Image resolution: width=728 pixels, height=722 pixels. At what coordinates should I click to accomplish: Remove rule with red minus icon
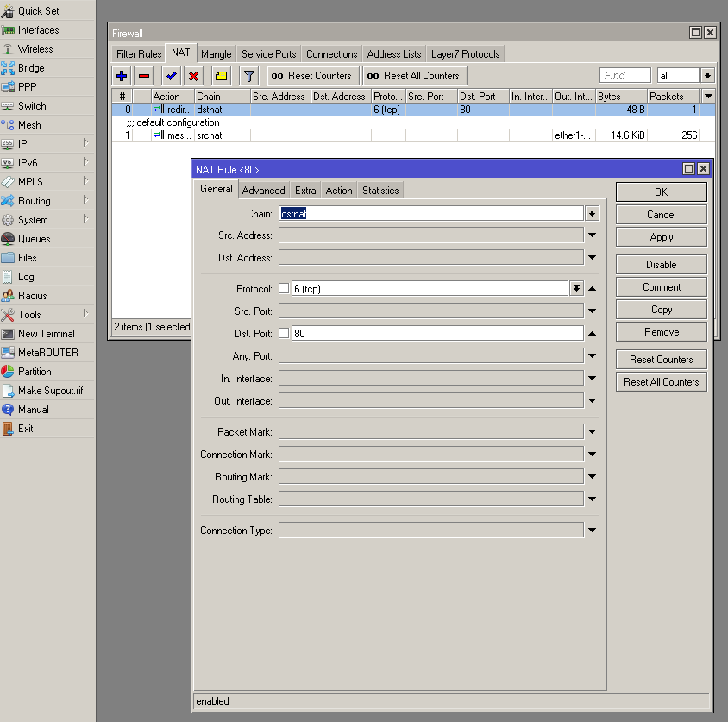tap(144, 76)
